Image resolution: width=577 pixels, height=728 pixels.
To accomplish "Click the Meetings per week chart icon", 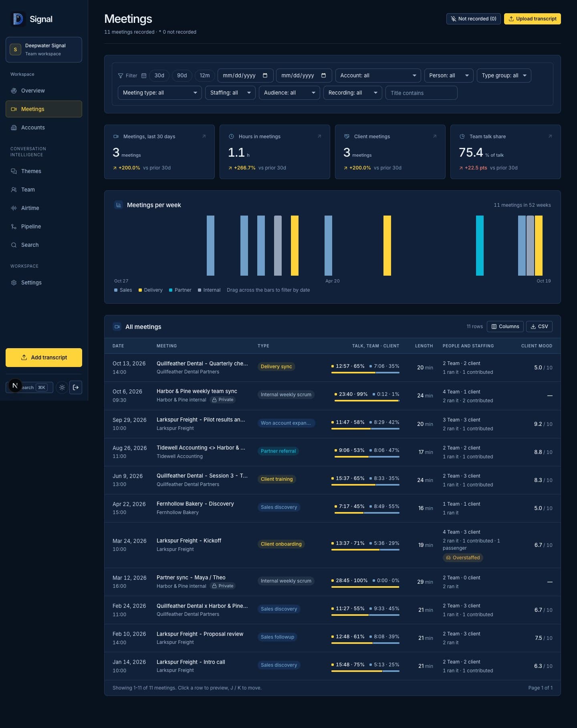I will pyautogui.click(x=119, y=205).
